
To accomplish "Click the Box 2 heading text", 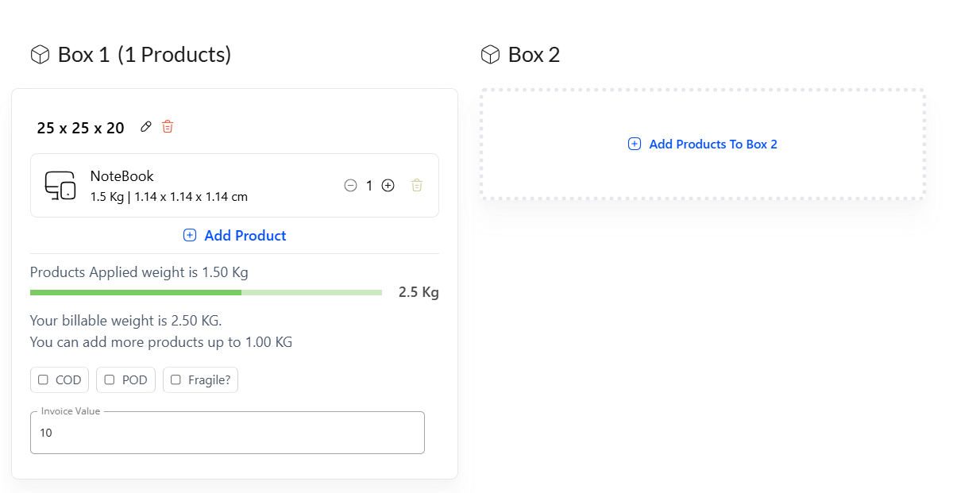I will coord(534,55).
